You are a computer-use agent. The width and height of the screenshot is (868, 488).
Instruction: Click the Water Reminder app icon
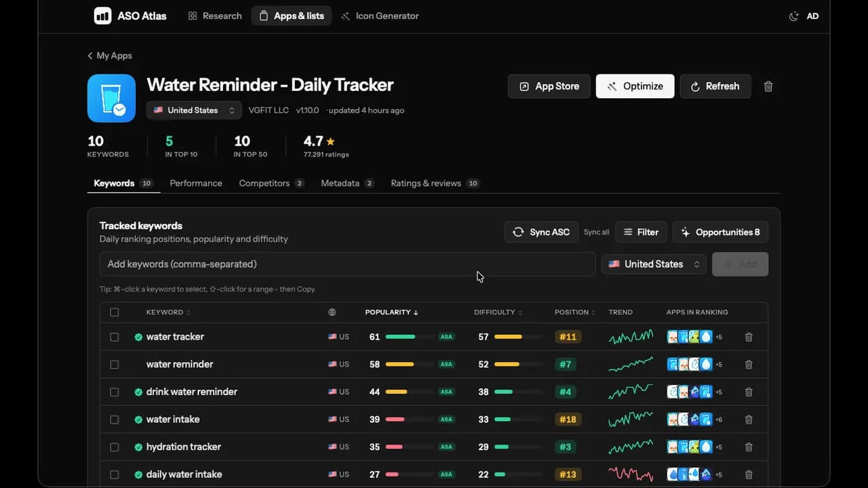111,98
